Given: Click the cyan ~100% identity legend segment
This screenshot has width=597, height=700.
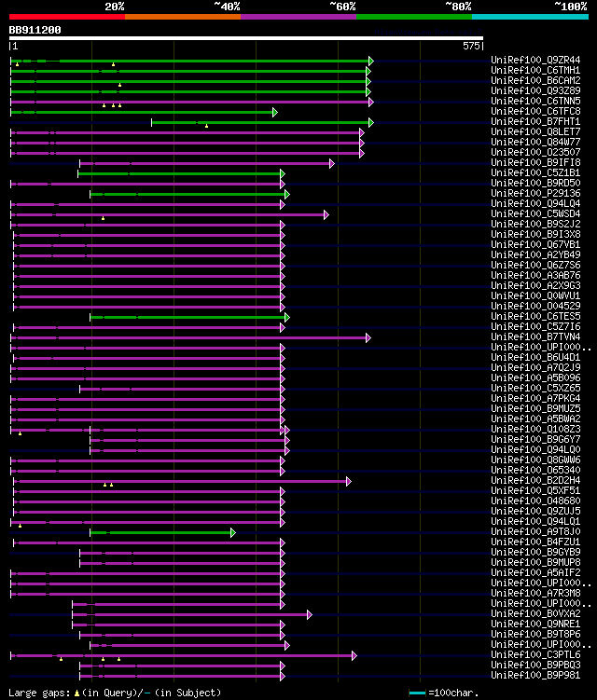Looking at the screenshot, I should 530,17.
